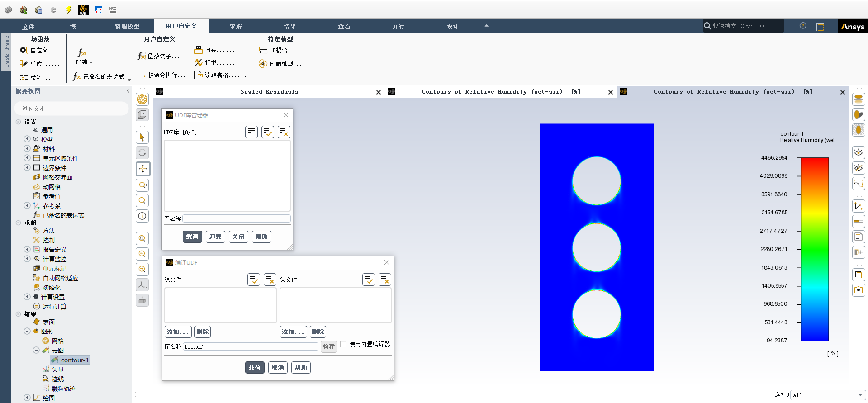Click the crossed eye visibility icon on the right toolbar
This screenshot has height=403, width=868.
click(859, 168)
